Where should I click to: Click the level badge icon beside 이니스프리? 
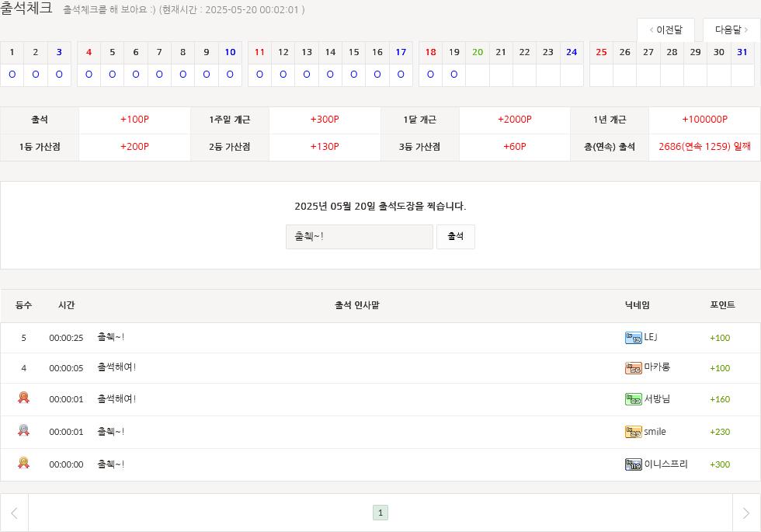(633, 464)
